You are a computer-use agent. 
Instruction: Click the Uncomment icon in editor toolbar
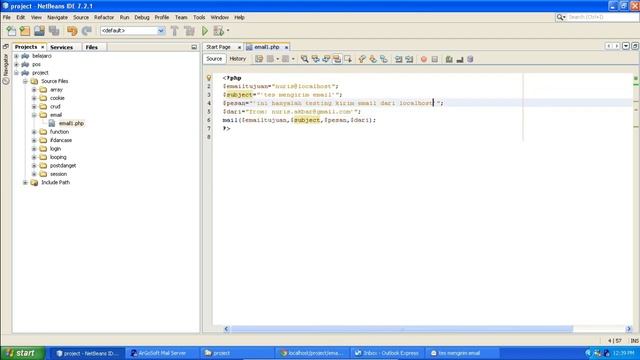pos(460,59)
